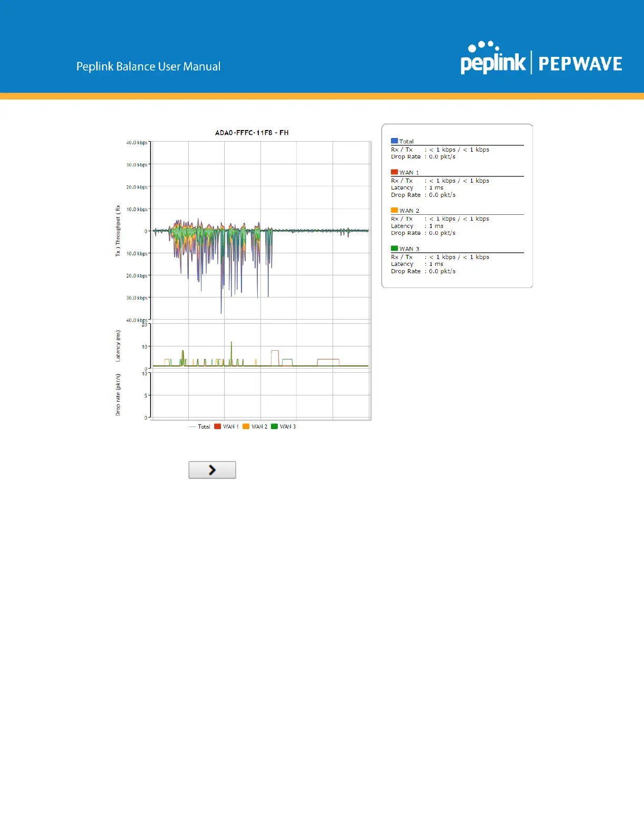
Task: Click the Peplink logo in header
Action: point(492,59)
